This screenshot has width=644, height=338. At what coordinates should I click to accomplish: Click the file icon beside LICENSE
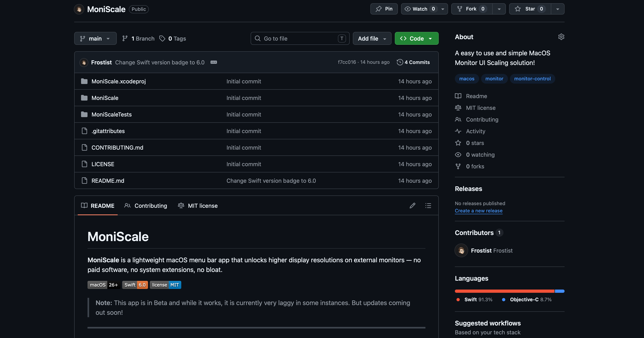84,164
